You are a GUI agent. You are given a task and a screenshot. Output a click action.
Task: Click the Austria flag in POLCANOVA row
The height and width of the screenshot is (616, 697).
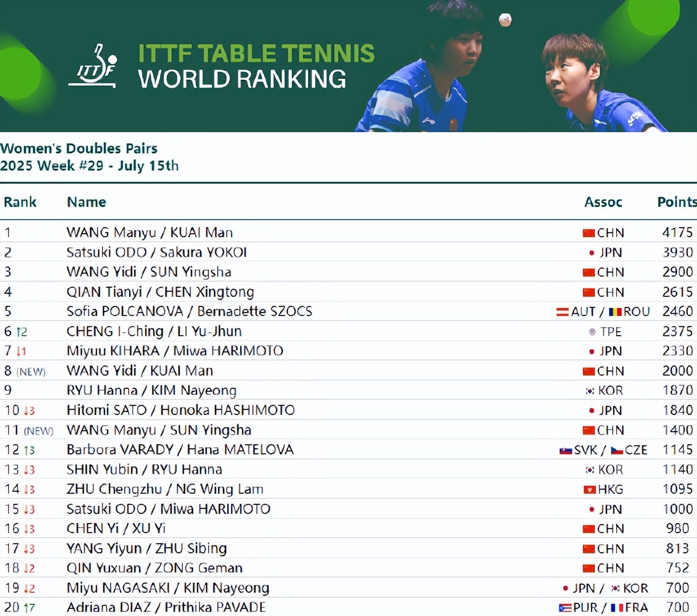(563, 312)
